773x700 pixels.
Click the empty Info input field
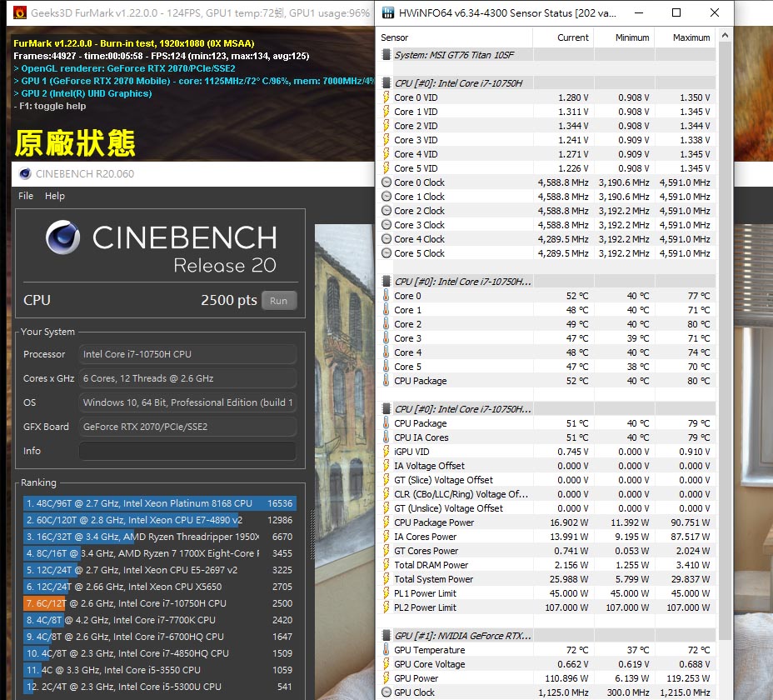(187, 451)
